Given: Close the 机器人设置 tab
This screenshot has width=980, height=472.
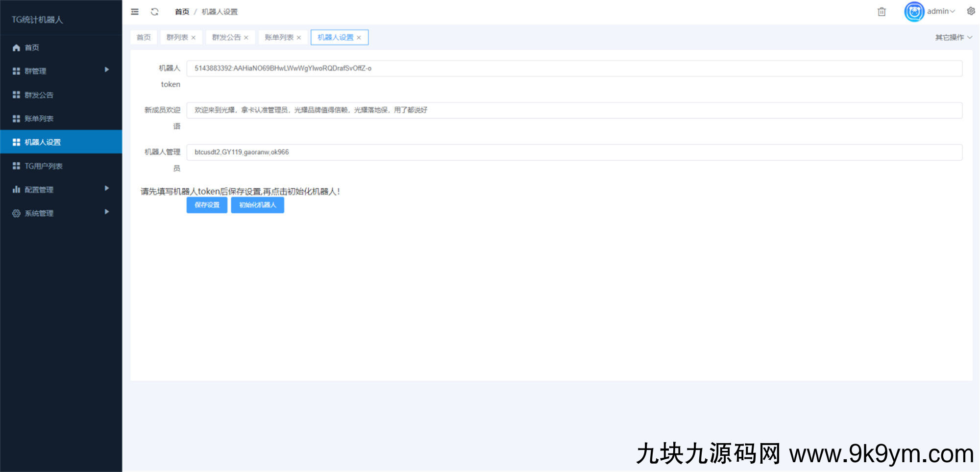Looking at the screenshot, I should coord(359,38).
